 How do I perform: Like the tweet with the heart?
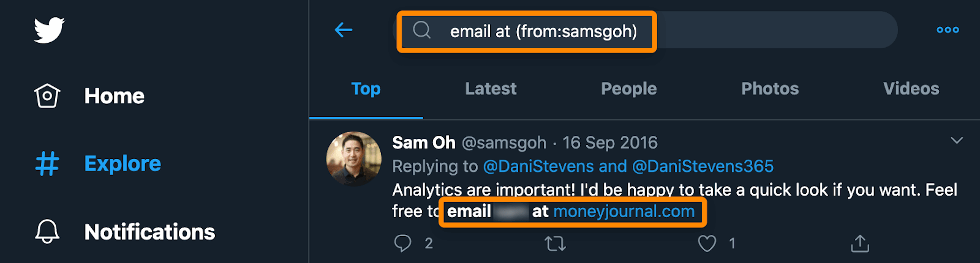tap(707, 243)
